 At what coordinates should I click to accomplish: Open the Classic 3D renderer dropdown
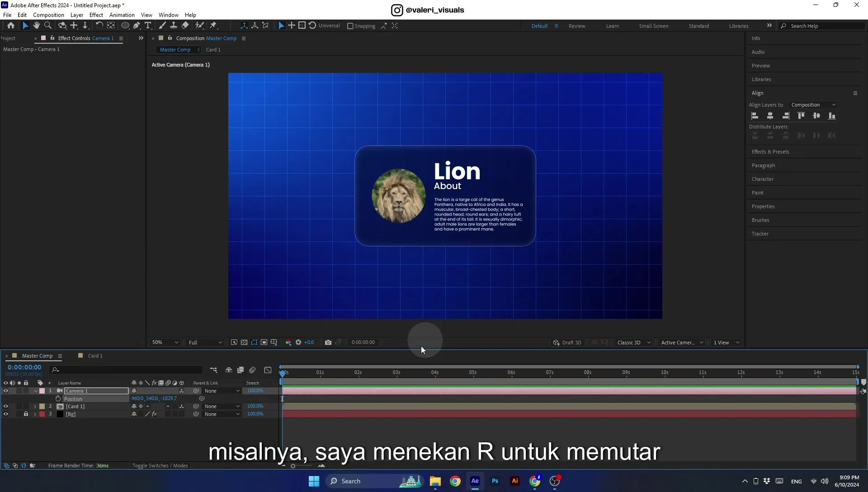point(634,342)
